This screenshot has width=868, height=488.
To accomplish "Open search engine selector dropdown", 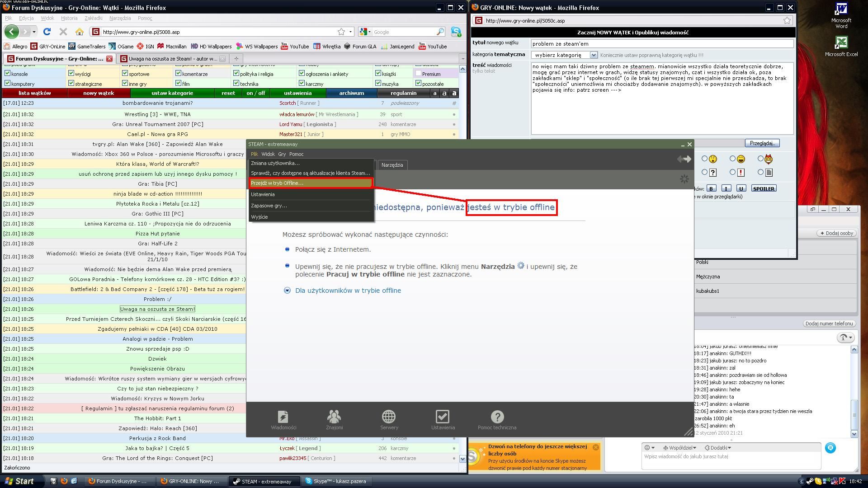I will coord(365,32).
